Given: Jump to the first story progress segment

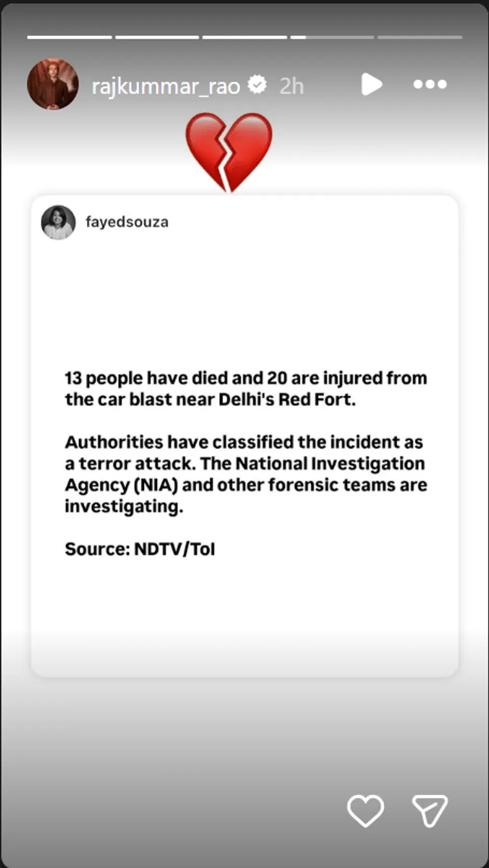Looking at the screenshot, I should tap(69, 38).
